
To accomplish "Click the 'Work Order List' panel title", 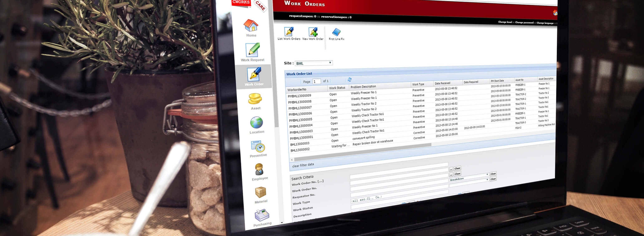I will 299,74.
